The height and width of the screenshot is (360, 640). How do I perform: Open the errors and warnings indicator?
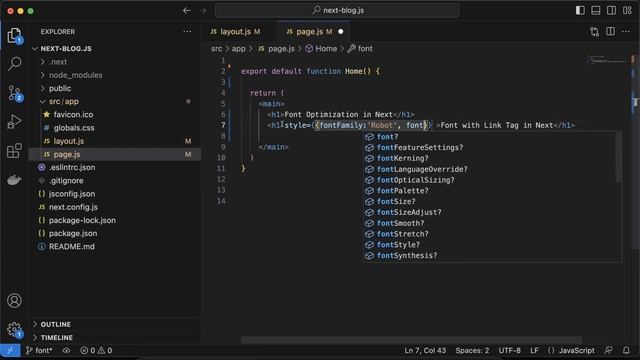(x=96, y=350)
